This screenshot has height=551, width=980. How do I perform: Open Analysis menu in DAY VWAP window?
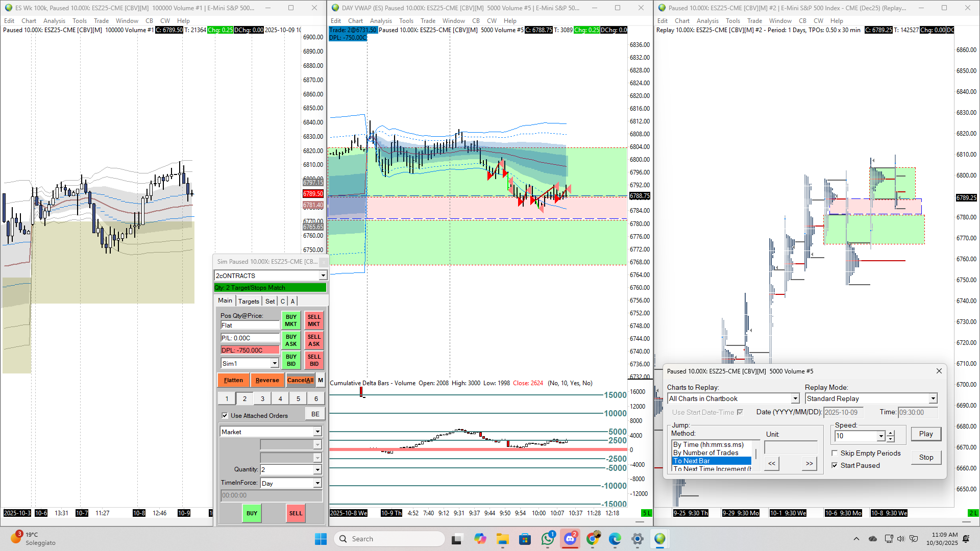(381, 21)
